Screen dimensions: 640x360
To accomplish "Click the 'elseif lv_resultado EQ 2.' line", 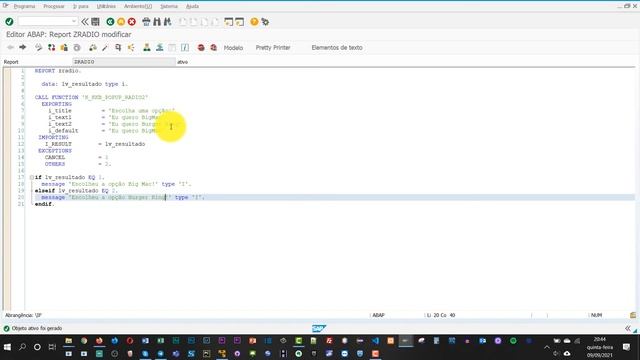I will 76,191.
